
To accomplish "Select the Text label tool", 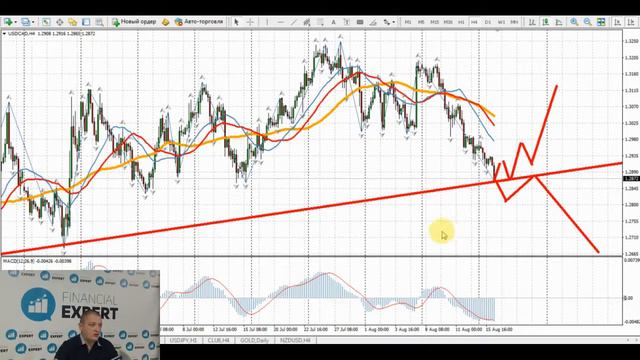I will [x=347, y=22].
